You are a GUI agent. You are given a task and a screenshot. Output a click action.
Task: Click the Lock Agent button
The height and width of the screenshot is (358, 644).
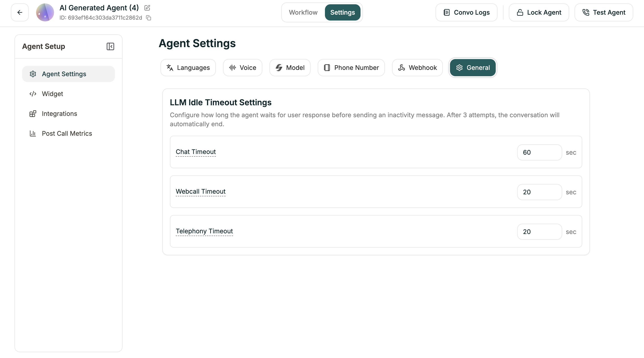pyautogui.click(x=539, y=12)
